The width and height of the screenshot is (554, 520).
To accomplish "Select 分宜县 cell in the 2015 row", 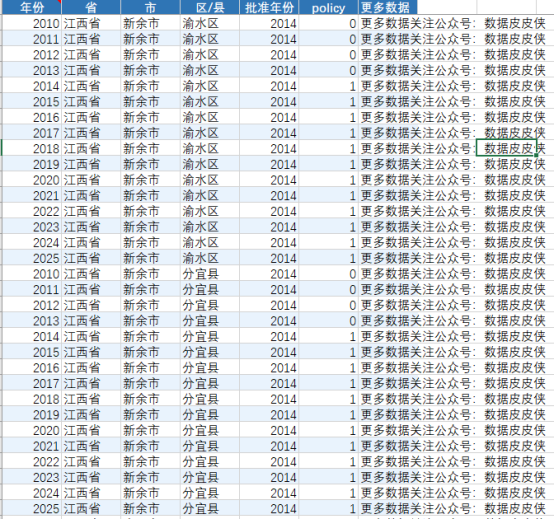I will point(210,352).
